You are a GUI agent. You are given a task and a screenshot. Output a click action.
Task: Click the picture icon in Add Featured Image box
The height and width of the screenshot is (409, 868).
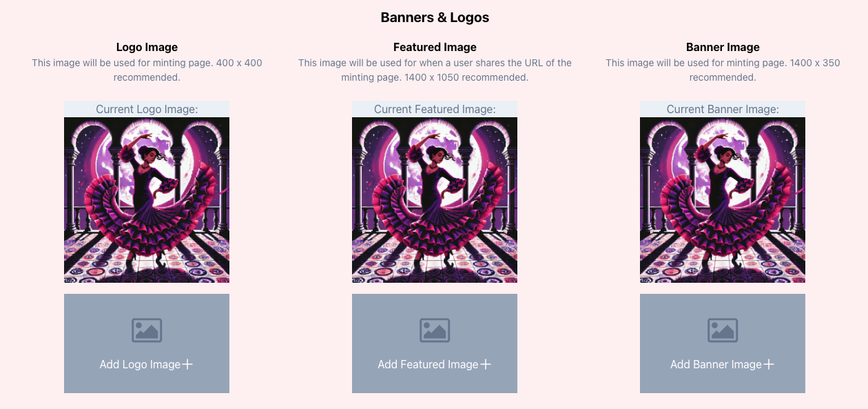435,330
